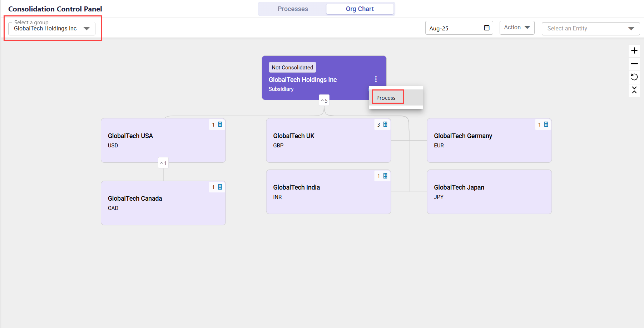Click the building icon on GlobalTech India
The height and width of the screenshot is (328, 644).
(x=385, y=176)
